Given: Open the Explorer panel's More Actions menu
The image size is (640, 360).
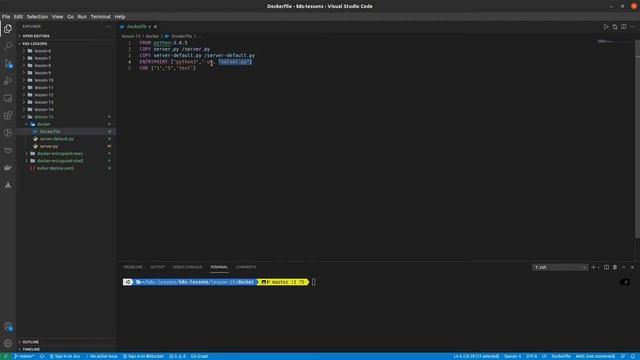Looking at the screenshot, I should 109,27.
